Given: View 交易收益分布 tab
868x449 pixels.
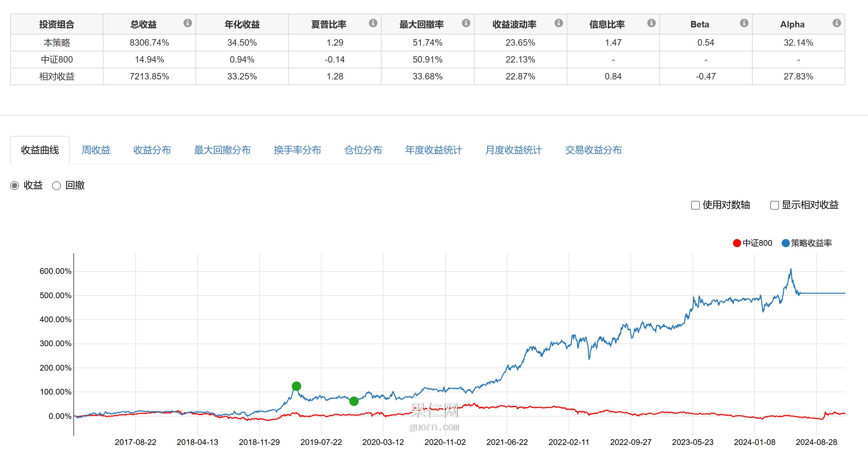Looking at the screenshot, I should click(593, 150).
